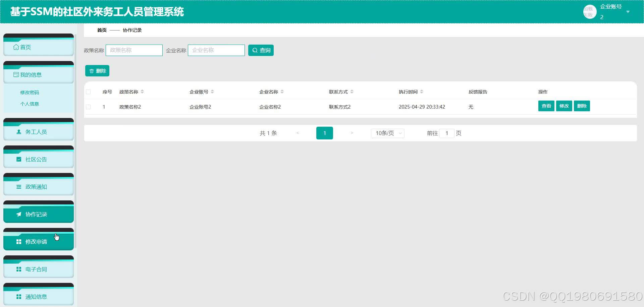Sort by 企业名称 column arrows

282,91
